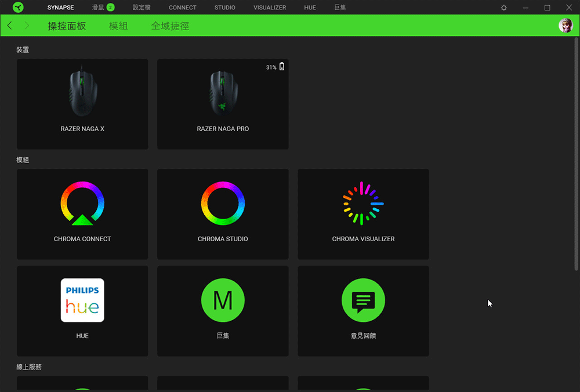Open the 設定檔 tab
The width and height of the screenshot is (580, 392).
click(142, 8)
